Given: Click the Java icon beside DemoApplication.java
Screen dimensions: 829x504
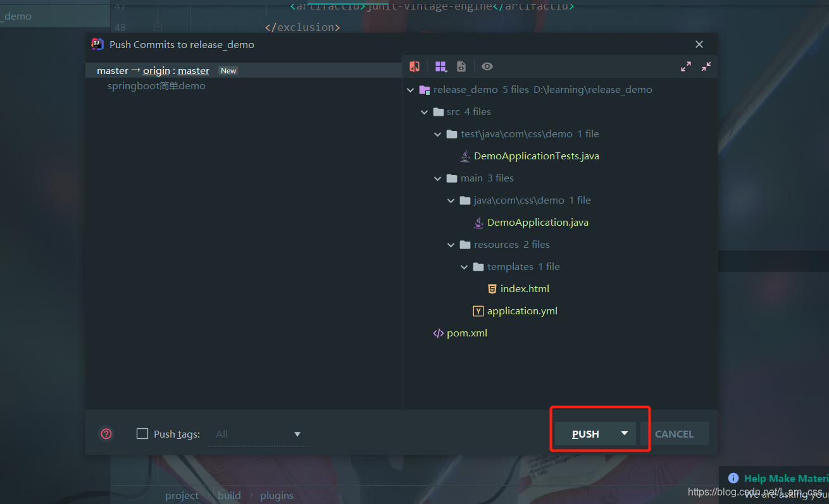Looking at the screenshot, I should coord(478,222).
